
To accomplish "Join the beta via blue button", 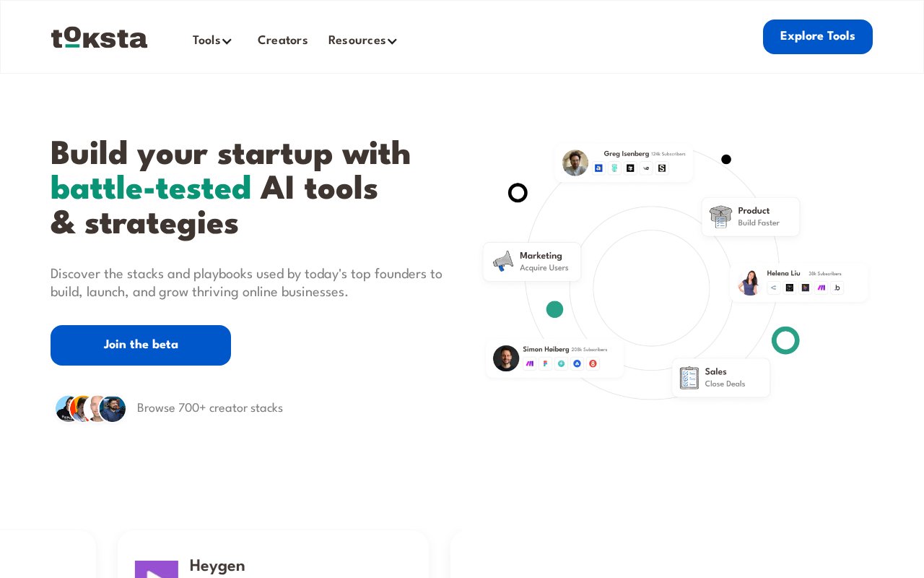I will tap(141, 345).
